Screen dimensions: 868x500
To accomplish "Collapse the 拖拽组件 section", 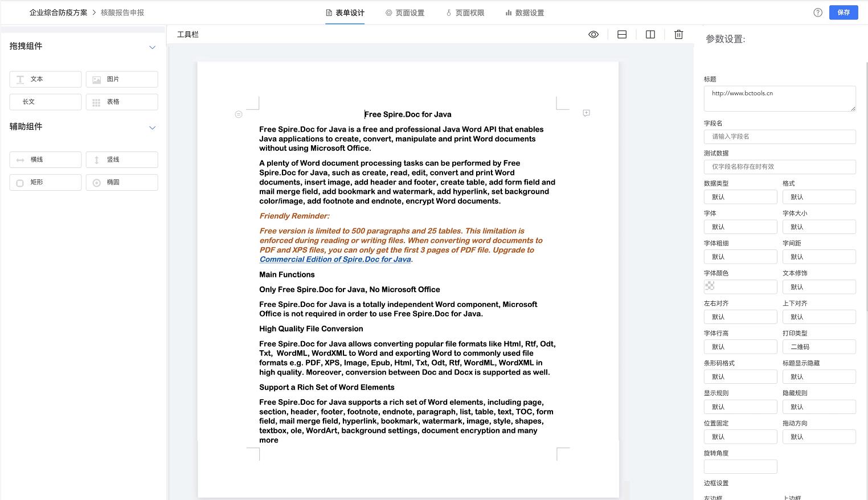I will coord(152,47).
